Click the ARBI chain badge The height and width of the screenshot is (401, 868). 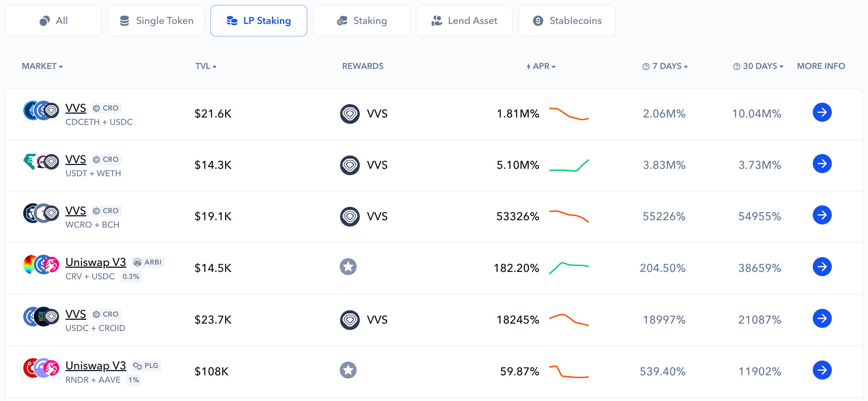(x=148, y=262)
